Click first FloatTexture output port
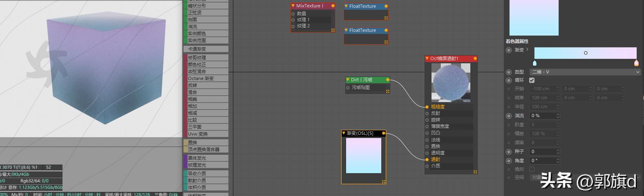 386,6
